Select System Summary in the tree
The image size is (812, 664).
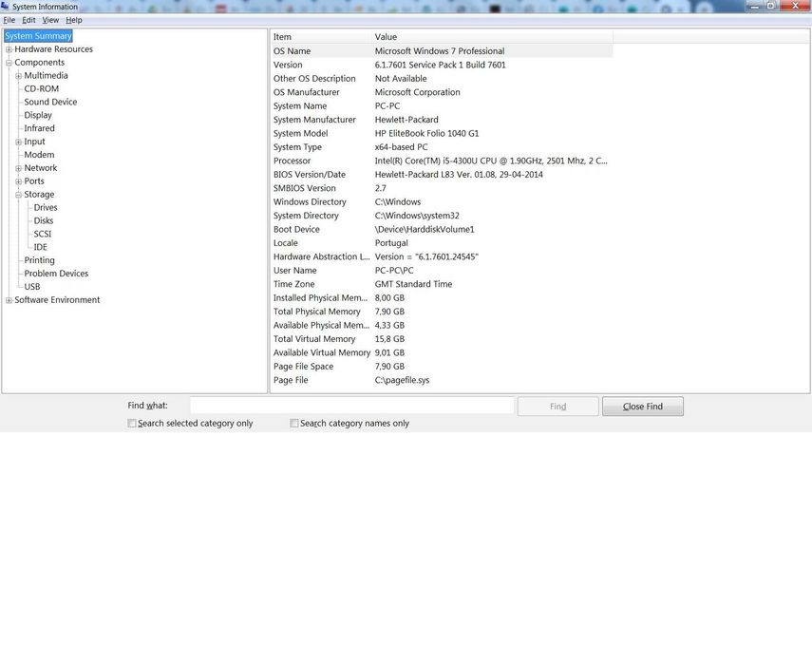pyautogui.click(x=38, y=36)
